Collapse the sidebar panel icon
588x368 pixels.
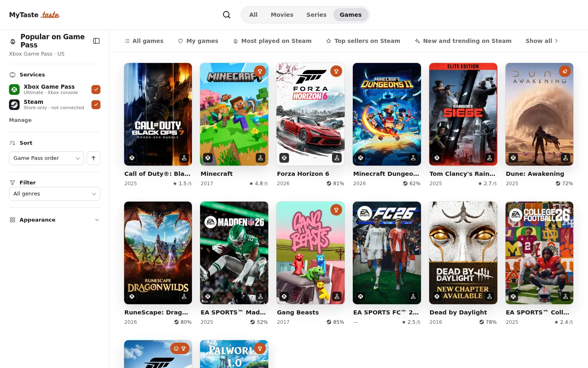96,41
